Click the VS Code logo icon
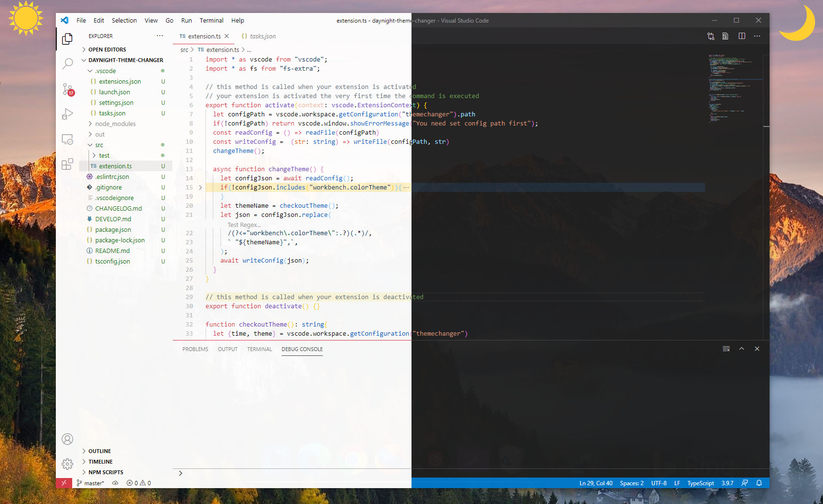Screen dimensions: 823x504 tap(64, 20)
